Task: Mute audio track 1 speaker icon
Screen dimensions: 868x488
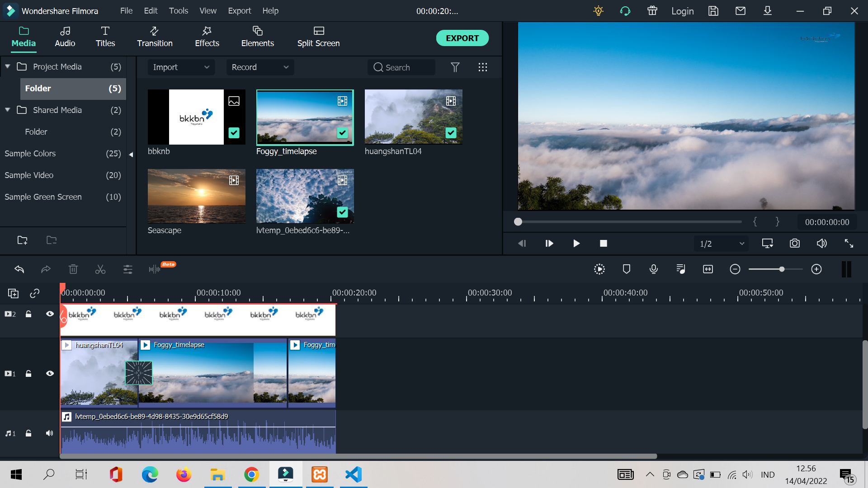Action: pyautogui.click(x=49, y=433)
